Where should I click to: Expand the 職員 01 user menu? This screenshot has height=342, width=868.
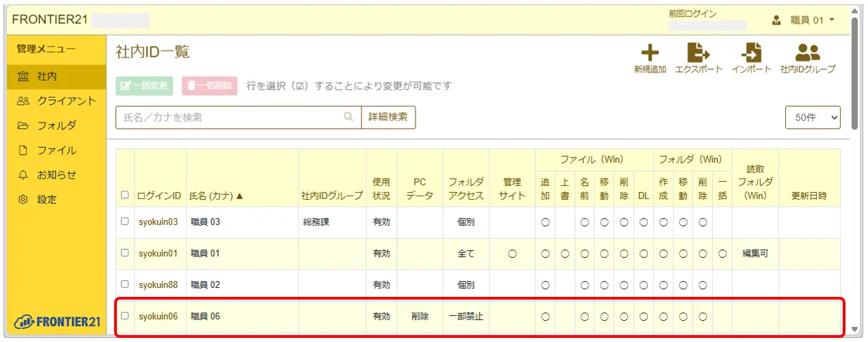click(812, 20)
